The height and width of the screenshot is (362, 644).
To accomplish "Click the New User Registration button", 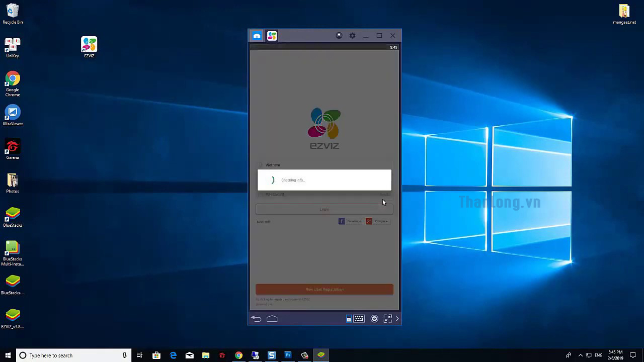I will pos(324,289).
